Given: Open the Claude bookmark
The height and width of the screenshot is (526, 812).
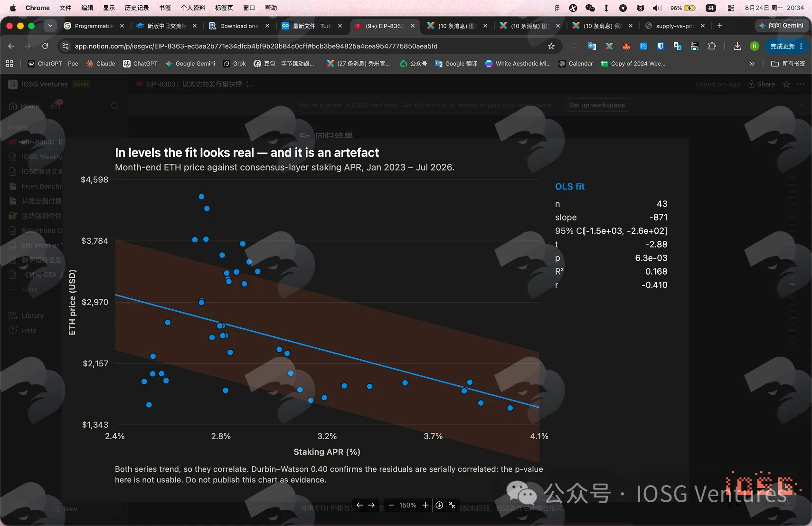Looking at the screenshot, I should 101,64.
